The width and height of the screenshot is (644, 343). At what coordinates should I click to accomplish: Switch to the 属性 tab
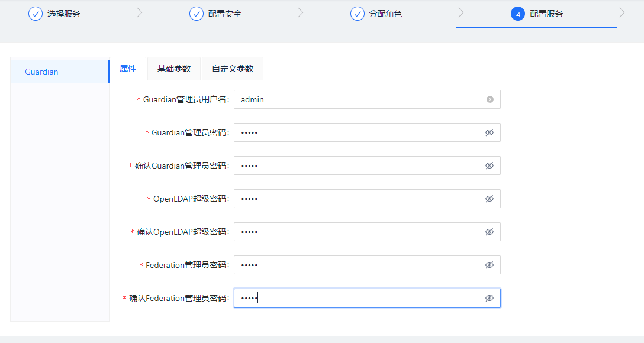[128, 69]
